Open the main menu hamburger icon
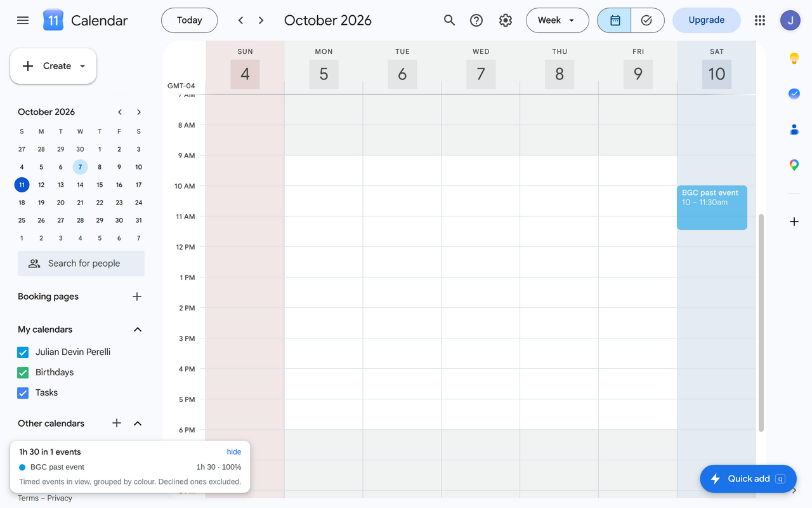The width and height of the screenshot is (812, 508). pos(23,20)
